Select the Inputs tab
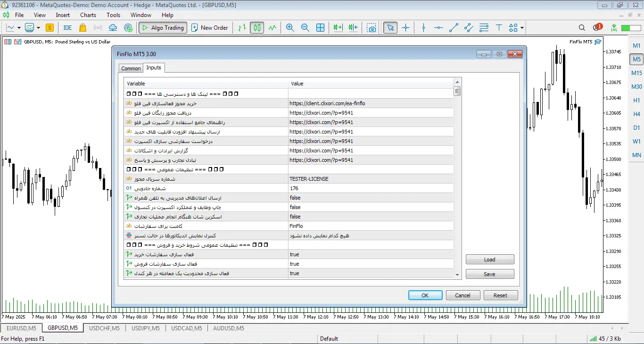The width and height of the screenshot is (644, 344). tap(154, 68)
